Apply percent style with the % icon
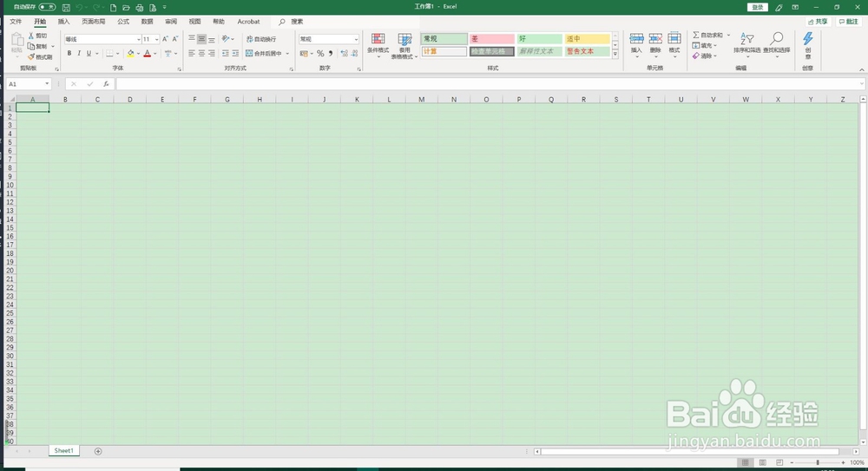868x471 pixels. click(x=320, y=54)
